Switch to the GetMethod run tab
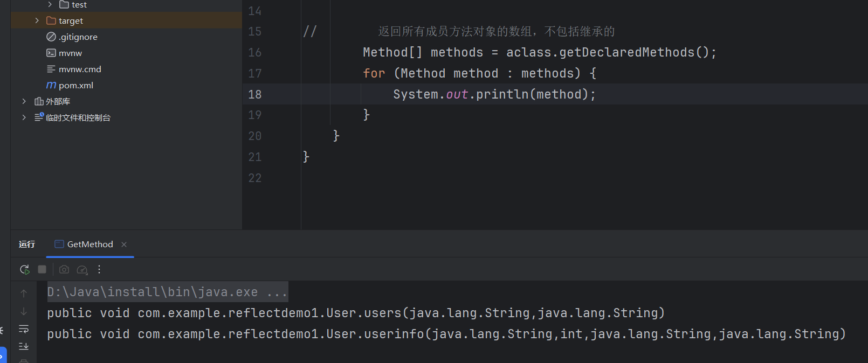 click(90, 245)
